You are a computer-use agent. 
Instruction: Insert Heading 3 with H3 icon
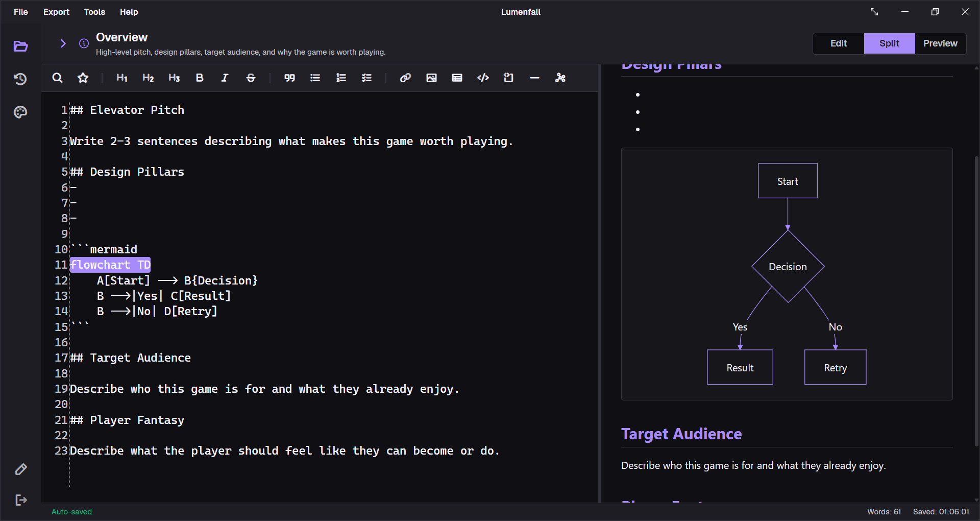(174, 78)
